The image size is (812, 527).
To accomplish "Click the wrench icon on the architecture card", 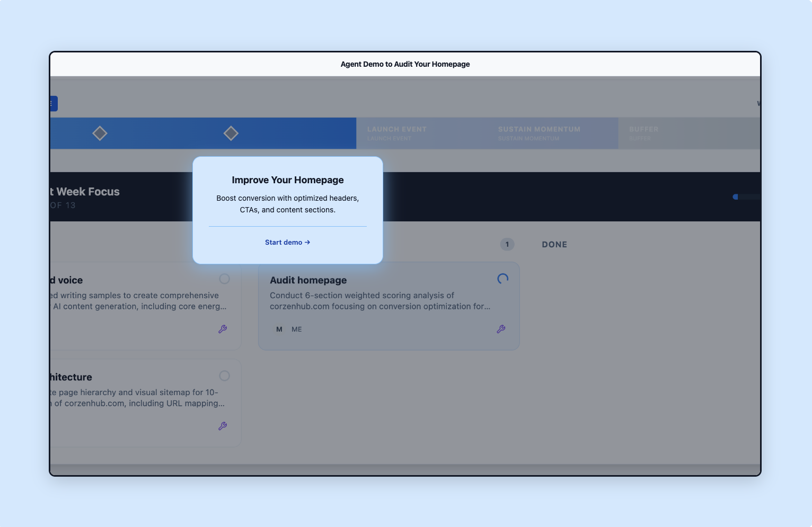I will [223, 426].
